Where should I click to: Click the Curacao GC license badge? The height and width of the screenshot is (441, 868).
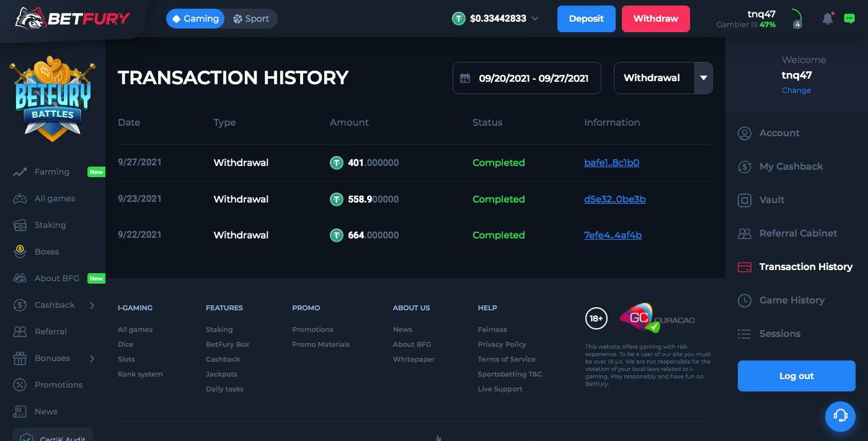(657, 318)
